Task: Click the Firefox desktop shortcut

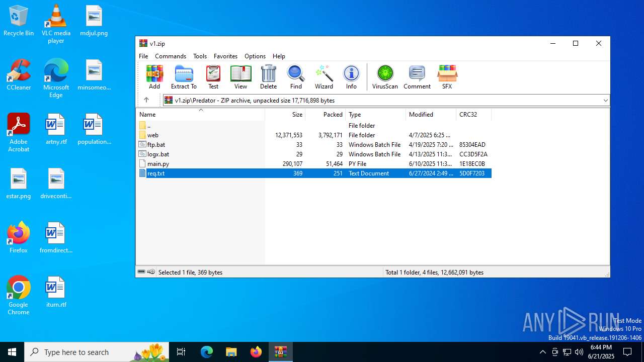Action: [19, 238]
